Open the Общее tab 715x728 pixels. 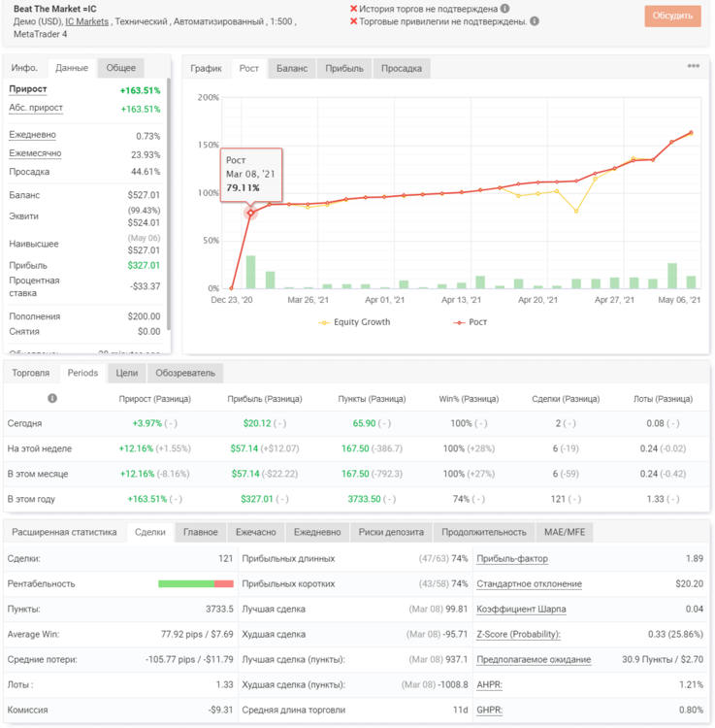(120, 68)
